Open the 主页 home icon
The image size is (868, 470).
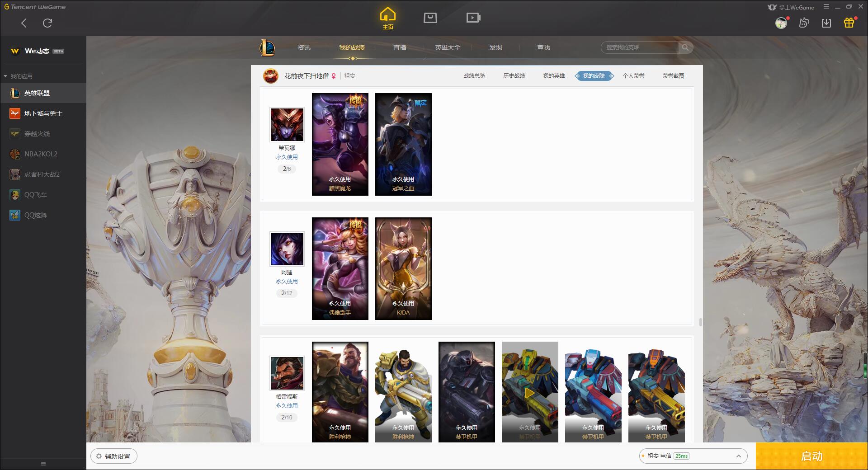[387, 18]
